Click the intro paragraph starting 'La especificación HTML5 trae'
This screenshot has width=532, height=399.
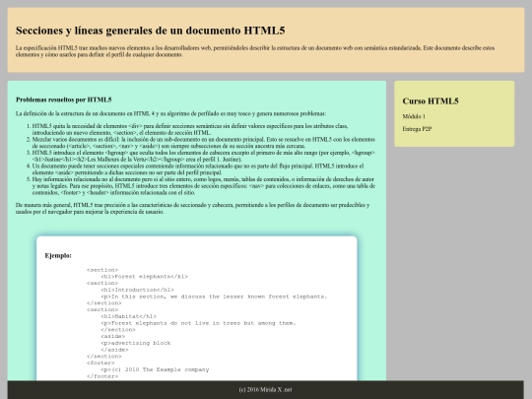pyautogui.click(x=255, y=51)
